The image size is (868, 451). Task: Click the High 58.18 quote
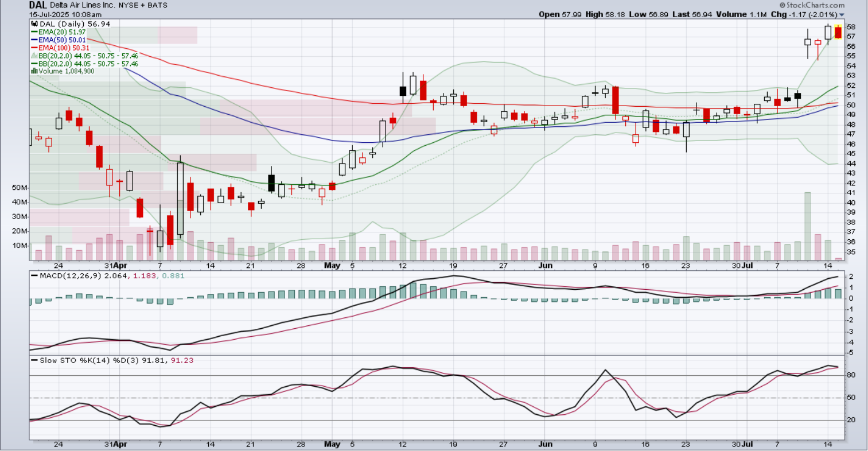(x=605, y=14)
